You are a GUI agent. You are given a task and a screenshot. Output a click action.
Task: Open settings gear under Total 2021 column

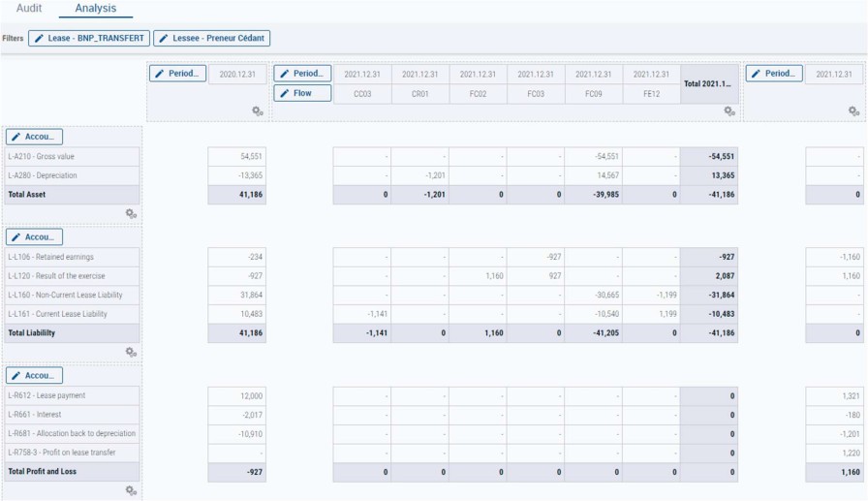point(729,111)
